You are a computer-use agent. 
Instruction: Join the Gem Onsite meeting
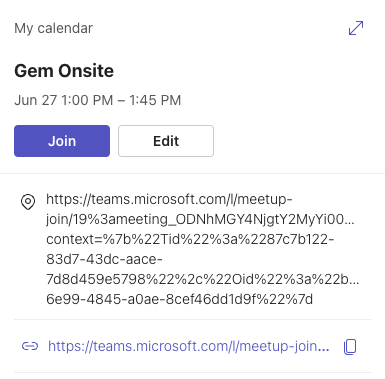tap(62, 141)
